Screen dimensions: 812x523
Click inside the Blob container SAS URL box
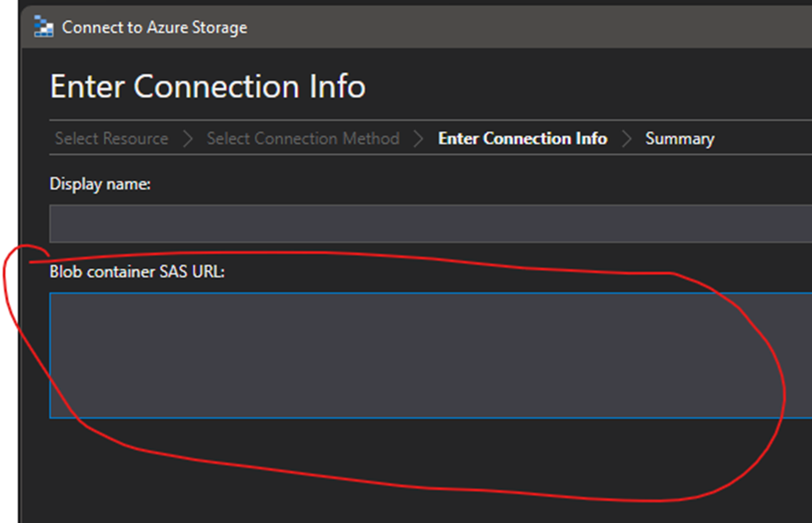coord(430,355)
